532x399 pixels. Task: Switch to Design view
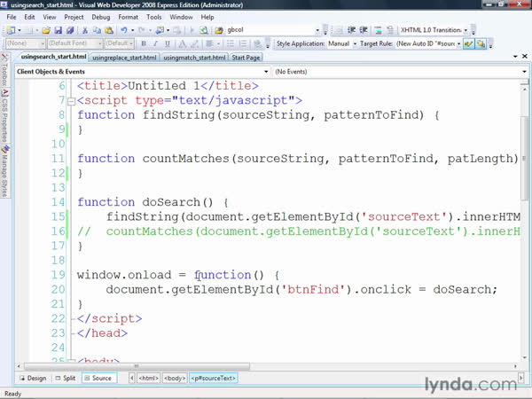pos(32,378)
